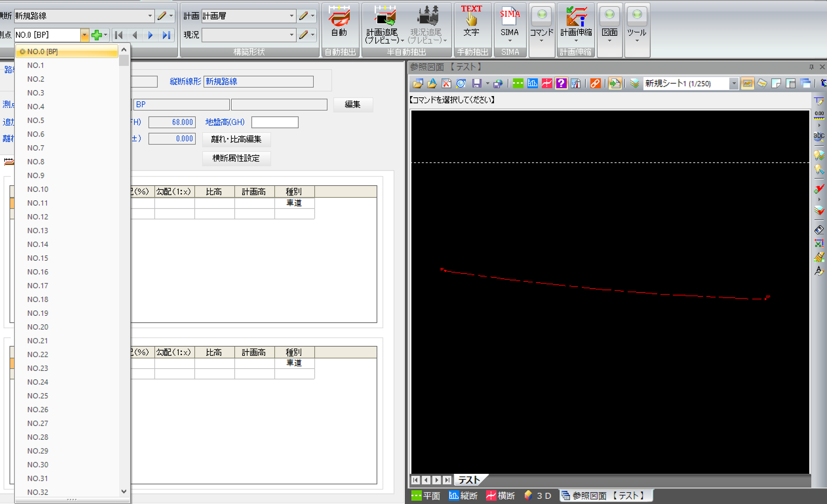
Task: Click pencil edit icon beside 計画層
Action: (x=304, y=16)
